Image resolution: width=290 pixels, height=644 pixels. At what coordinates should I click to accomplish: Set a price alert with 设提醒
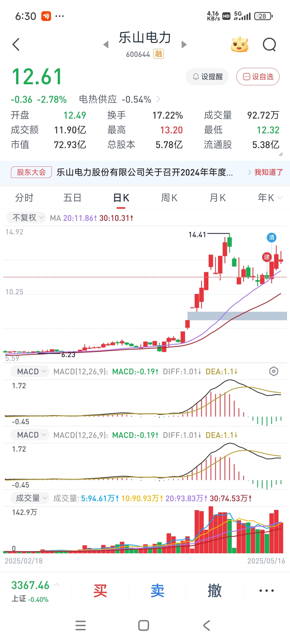tap(207, 77)
